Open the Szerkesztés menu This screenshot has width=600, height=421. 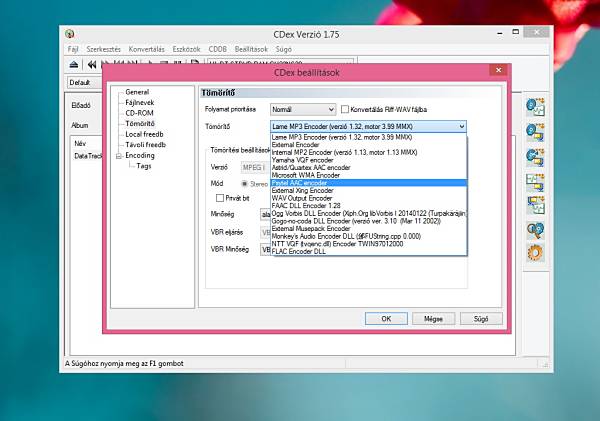click(103, 49)
